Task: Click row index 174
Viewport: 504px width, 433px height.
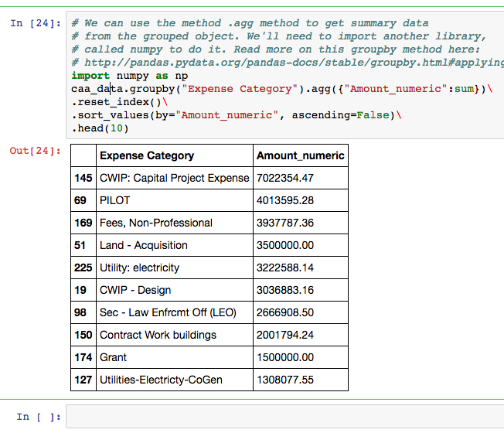Action: [x=83, y=357]
